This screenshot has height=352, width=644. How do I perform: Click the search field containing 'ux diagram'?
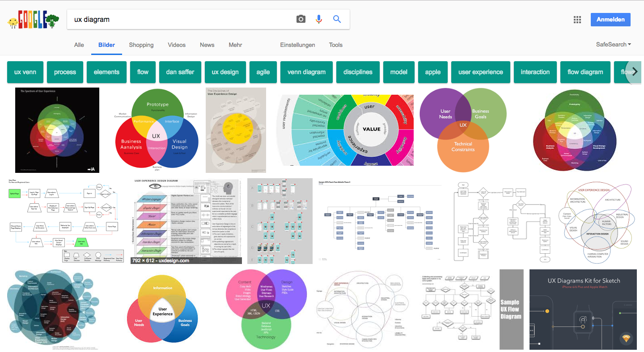(179, 19)
